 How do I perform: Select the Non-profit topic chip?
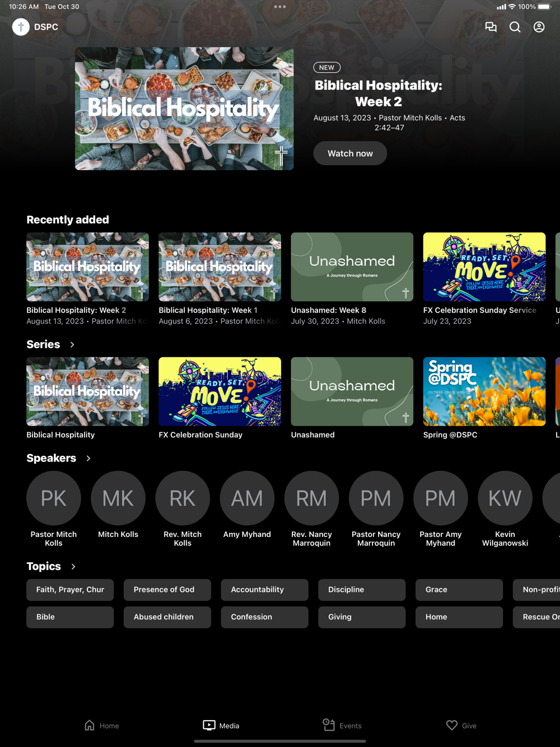coord(536,590)
